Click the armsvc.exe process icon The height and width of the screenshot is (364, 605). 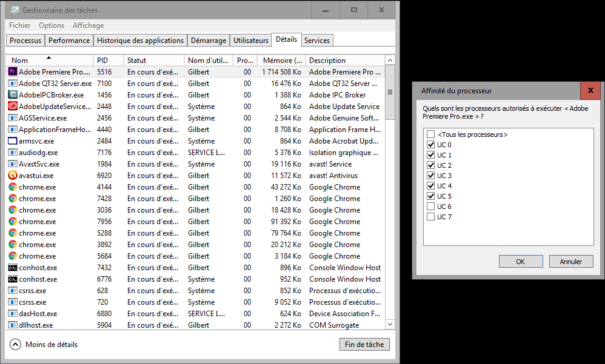click(13, 141)
